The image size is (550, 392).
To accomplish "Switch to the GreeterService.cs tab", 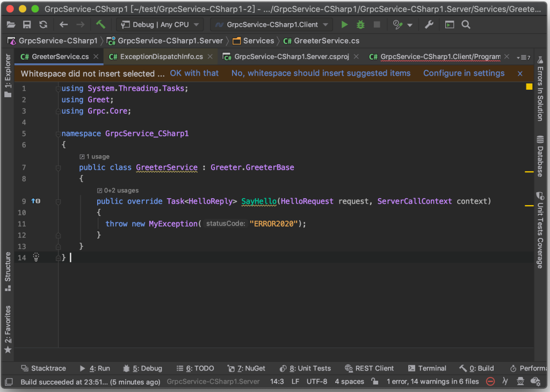I will tap(60, 57).
